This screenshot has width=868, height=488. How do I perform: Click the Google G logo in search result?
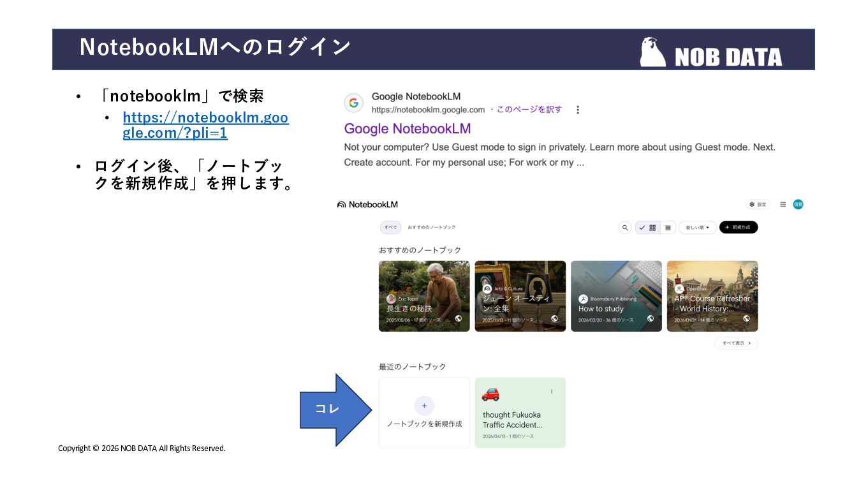354,103
